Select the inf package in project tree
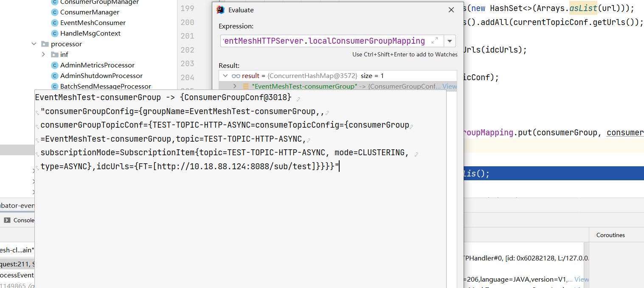Viewport: 644px width, 288px height. (64, 55)
